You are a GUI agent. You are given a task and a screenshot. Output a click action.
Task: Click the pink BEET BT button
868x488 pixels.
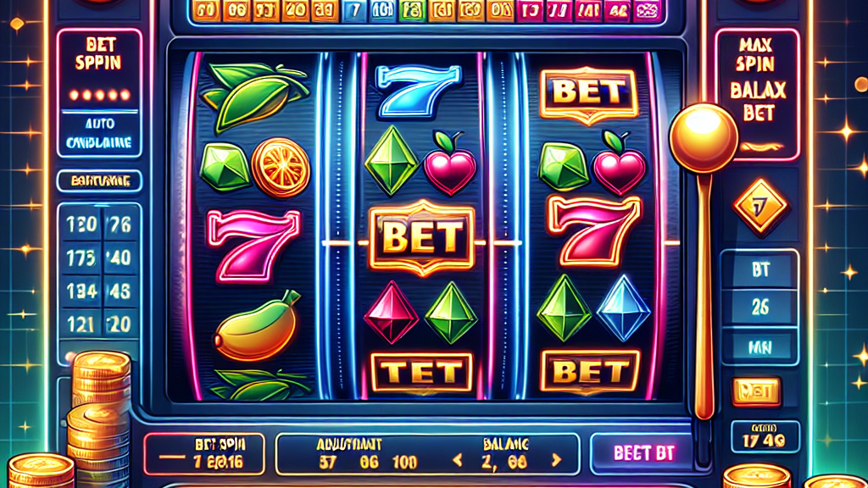coord(644,454)
